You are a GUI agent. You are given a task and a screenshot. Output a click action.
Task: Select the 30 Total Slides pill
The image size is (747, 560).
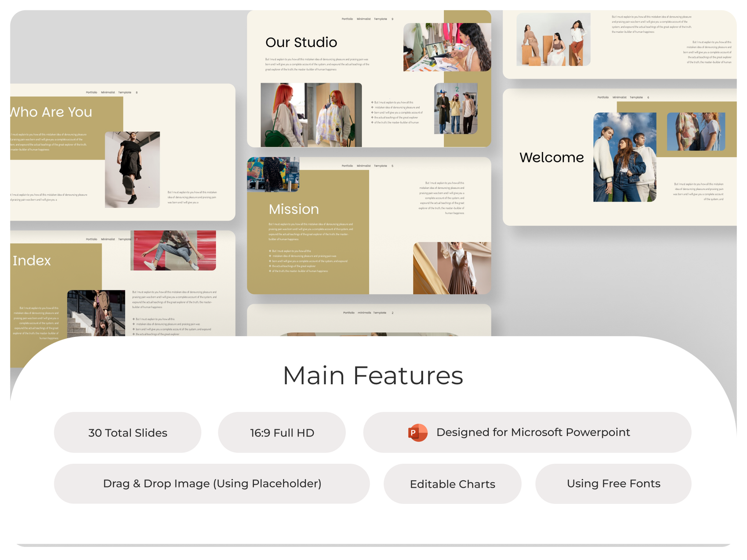127,433
